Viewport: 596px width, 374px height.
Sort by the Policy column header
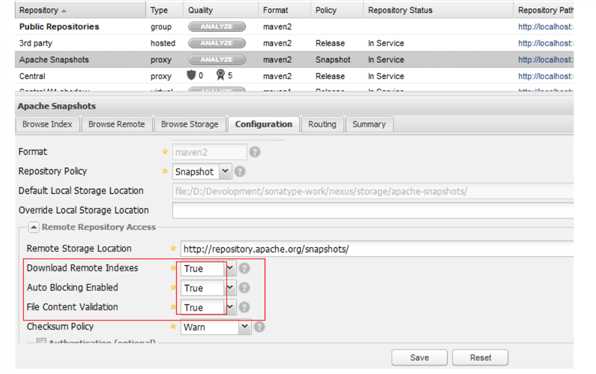337,10
